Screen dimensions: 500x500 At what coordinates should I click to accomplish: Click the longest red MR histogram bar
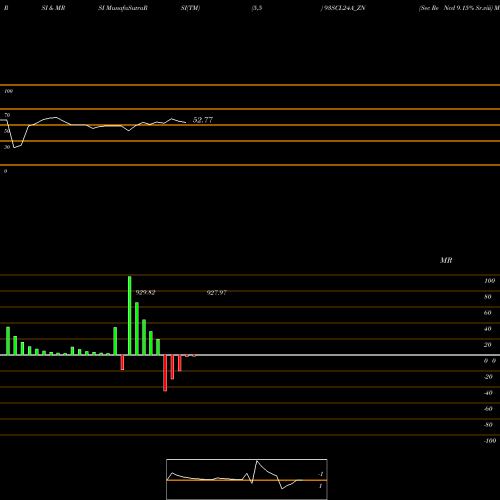tap(165, 373)
